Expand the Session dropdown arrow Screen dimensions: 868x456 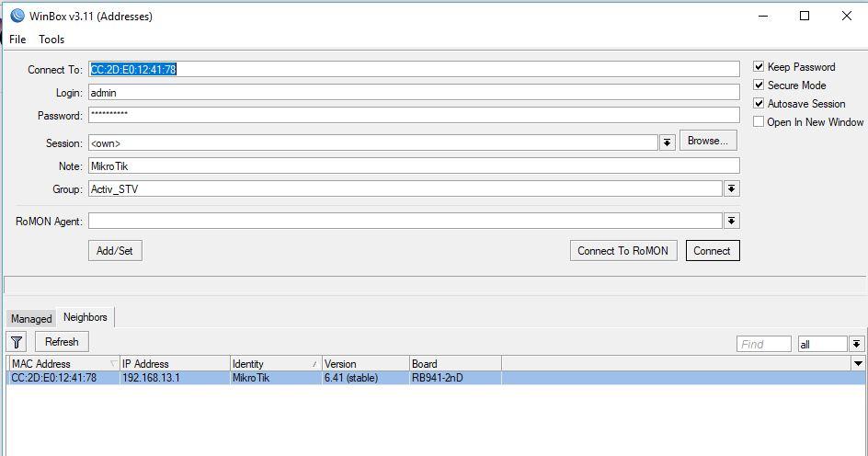coord(667,142)
